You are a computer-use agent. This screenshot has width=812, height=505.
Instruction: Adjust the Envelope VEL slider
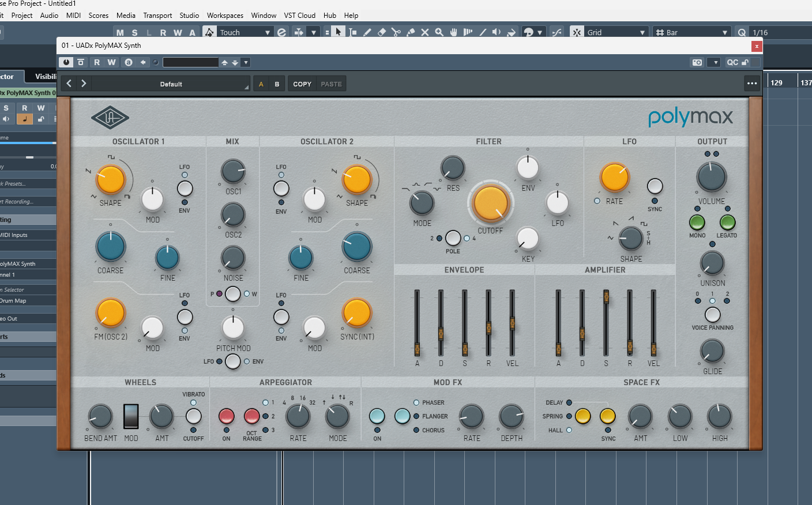[512, 323]
